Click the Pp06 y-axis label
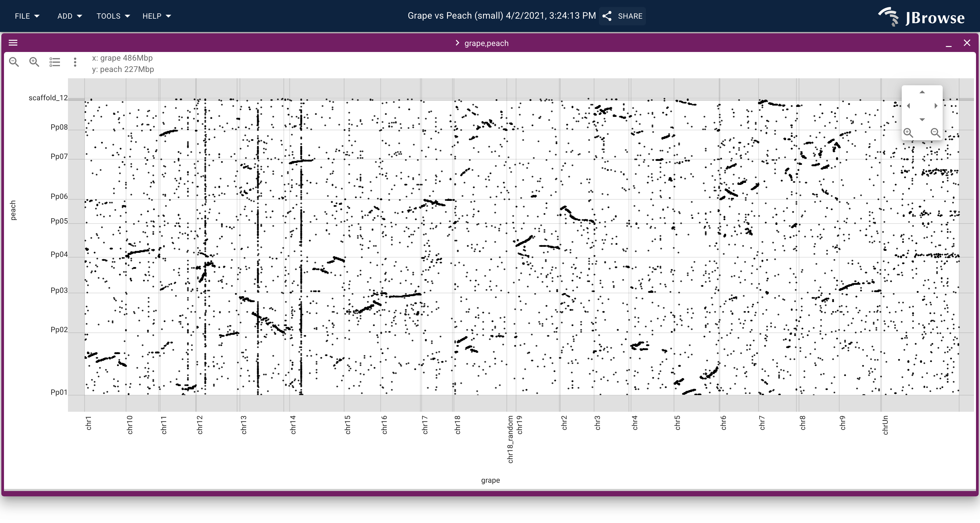This screenshot has width=980, height=523. [x=59, y=196]
